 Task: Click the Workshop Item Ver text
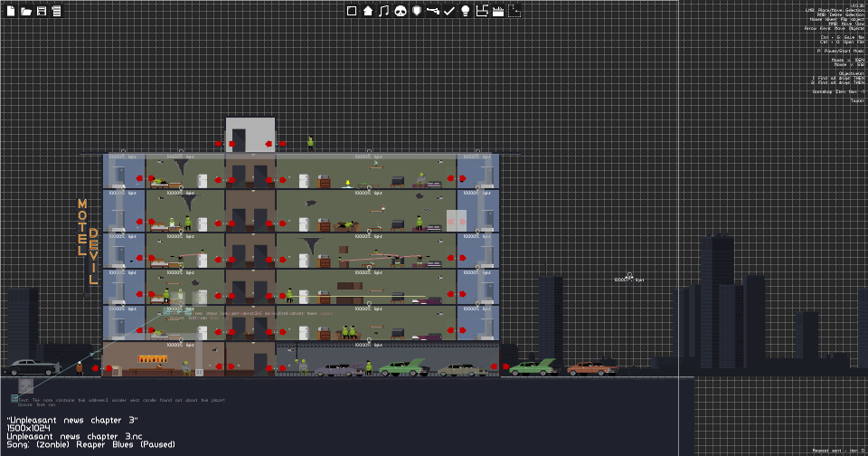tap(838, 91)
